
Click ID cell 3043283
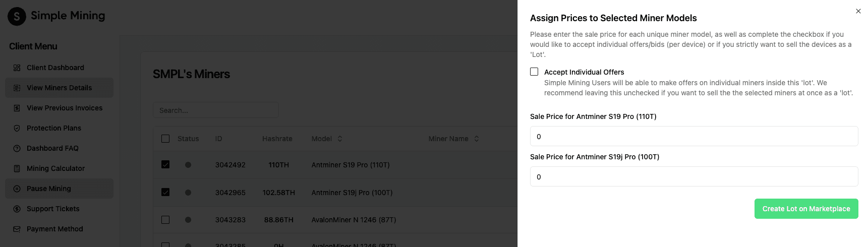[x=230, y=220]
